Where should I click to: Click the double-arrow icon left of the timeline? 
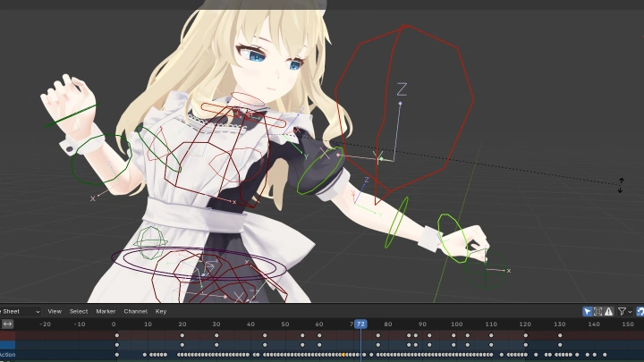pos(7,324)
